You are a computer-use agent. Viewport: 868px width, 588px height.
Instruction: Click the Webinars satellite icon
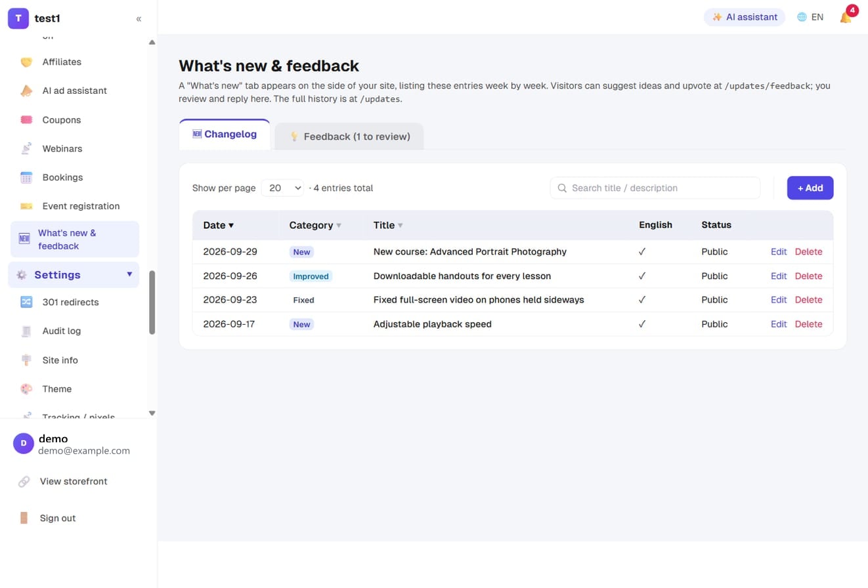26,149
